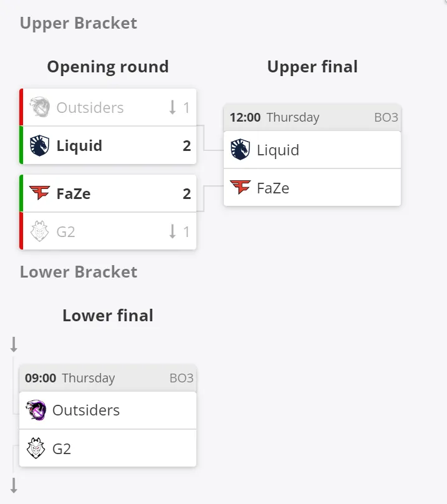Click the faded G2 logo in Opening round
447x504 pixels.
tap(39, 231)
